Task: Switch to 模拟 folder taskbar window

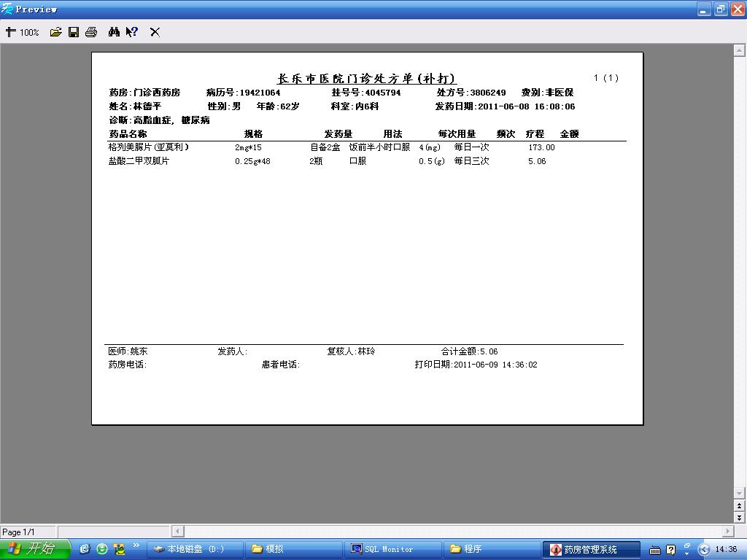Action: point(293,549)
